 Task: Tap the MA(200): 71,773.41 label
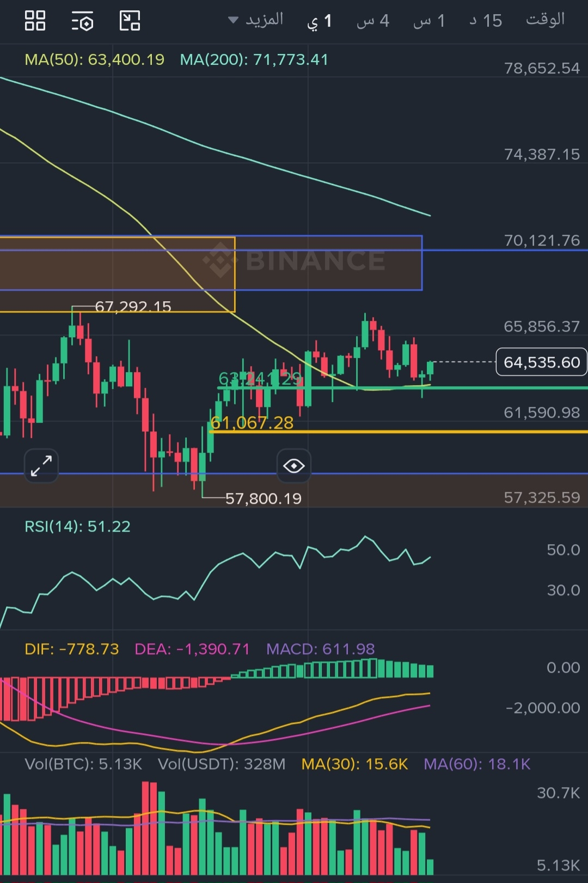[254, 59]
